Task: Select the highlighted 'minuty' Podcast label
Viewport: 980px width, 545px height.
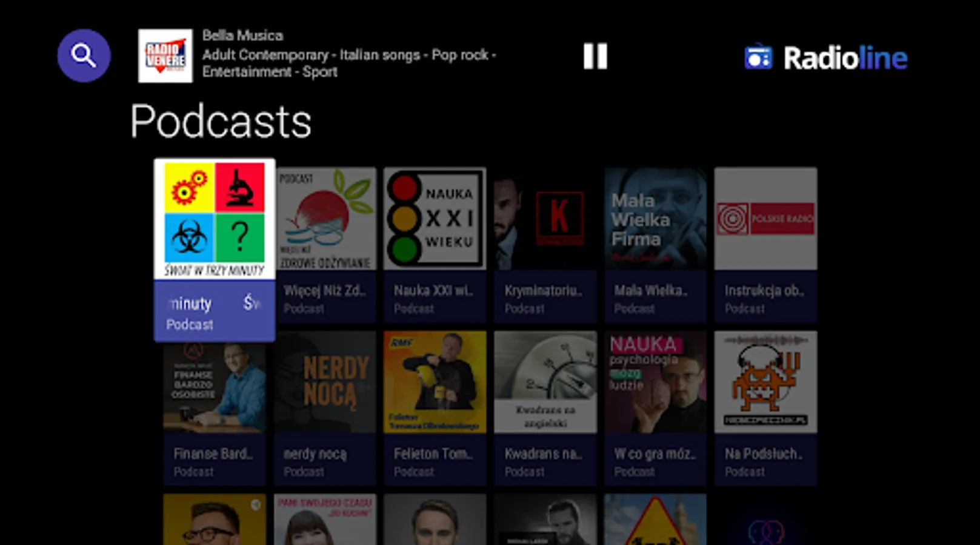Action: [215, 311]
